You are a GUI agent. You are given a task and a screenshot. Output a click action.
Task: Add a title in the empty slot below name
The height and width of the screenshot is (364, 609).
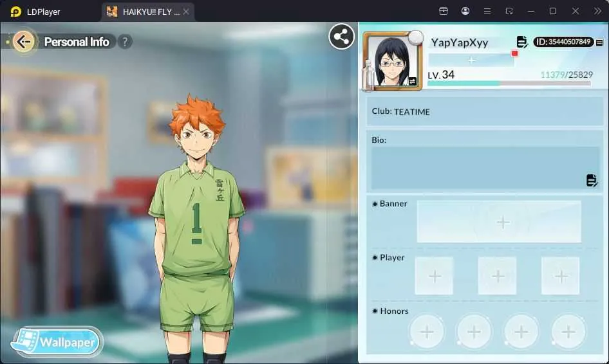(471, 60)
